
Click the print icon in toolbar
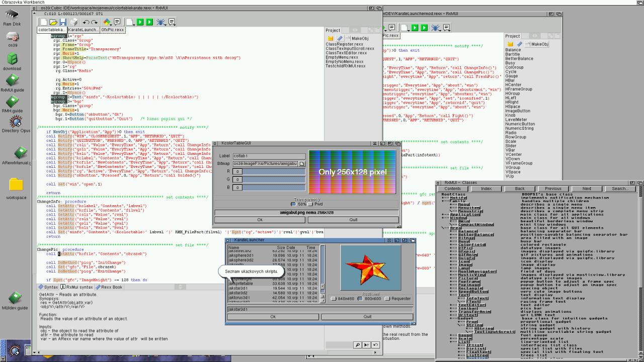point(73,22)
